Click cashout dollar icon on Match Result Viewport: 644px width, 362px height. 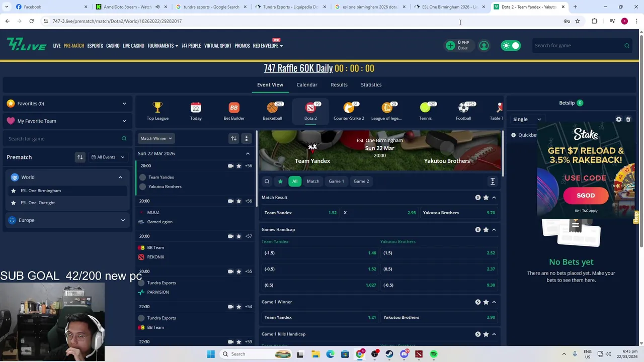click(x=477, y=198)
